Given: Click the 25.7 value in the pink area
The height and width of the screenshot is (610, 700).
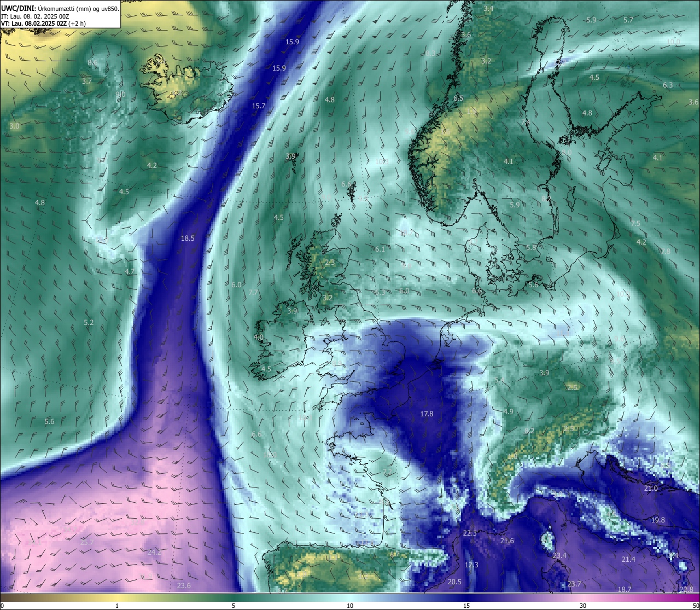Looking at the screenshot, I should (87, 542).
